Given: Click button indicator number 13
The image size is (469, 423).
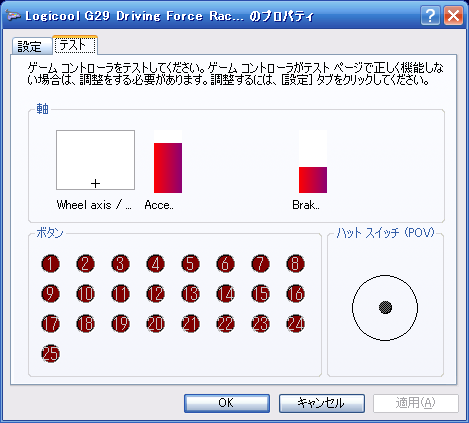Looking at the screenshot, I should point(190,294).
